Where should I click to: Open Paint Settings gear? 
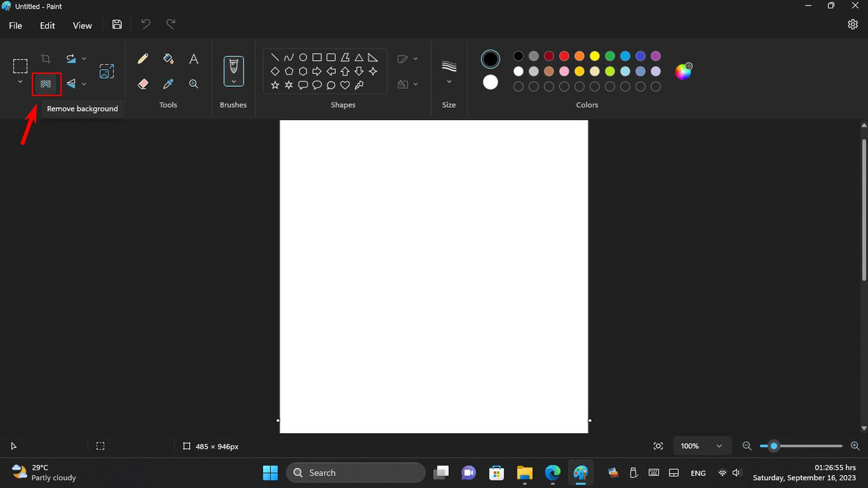click(853, 24)
